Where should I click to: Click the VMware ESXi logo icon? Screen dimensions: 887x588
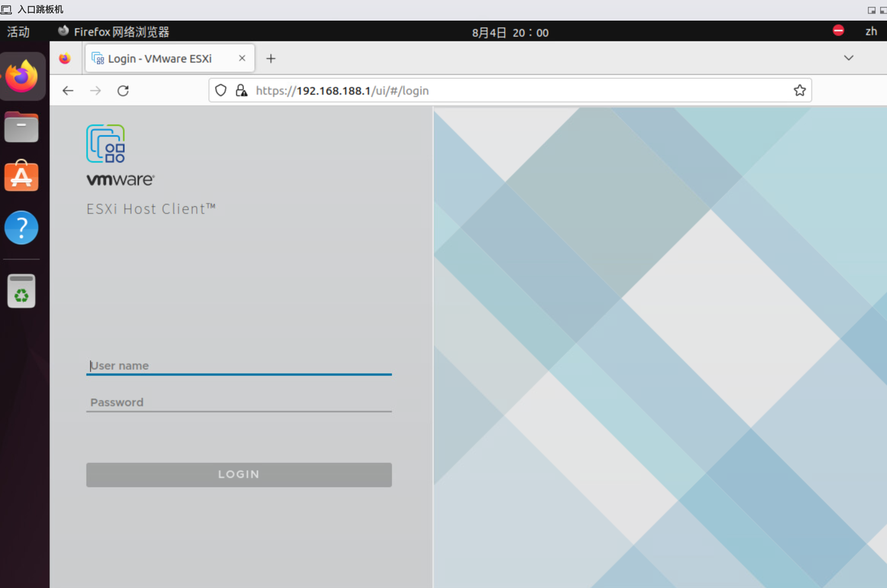(105, 144)
